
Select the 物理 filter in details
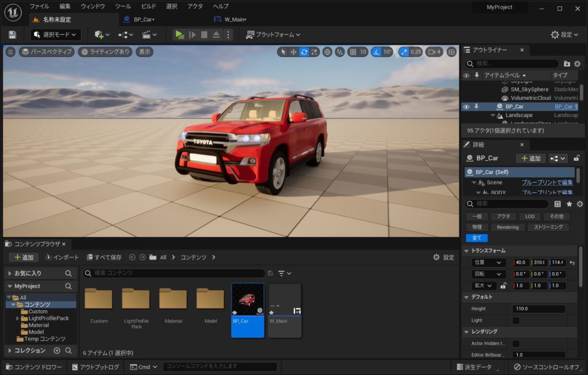(477, 227)
